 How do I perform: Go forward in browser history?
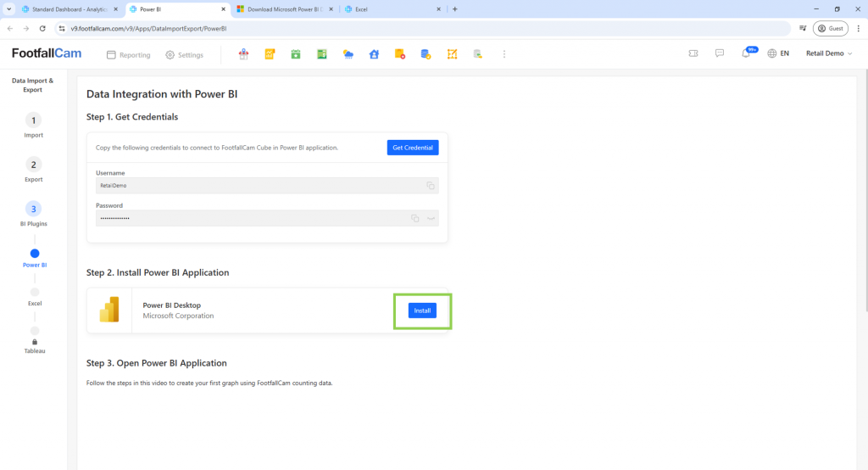coord(26,28)
